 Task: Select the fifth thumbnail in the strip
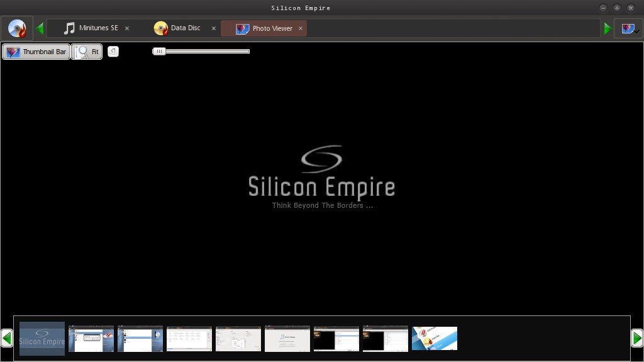(238, 339)
